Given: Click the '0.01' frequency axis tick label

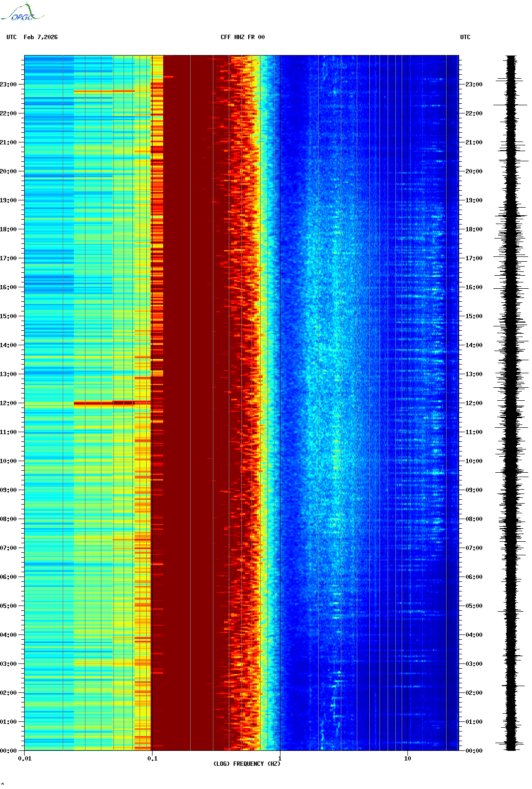Looking at the screenshot, I should pyautogui.click(x=25, y=758).
